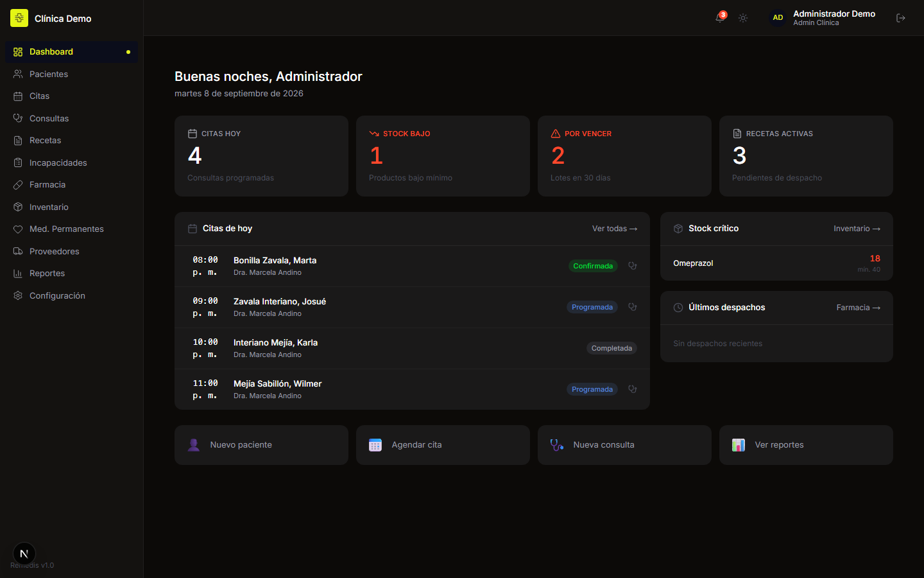The height and width of the screenshot is (578, 924).
Task: Select the Interiano Mejía, Karla appointment
Action: tap(412, 348)
